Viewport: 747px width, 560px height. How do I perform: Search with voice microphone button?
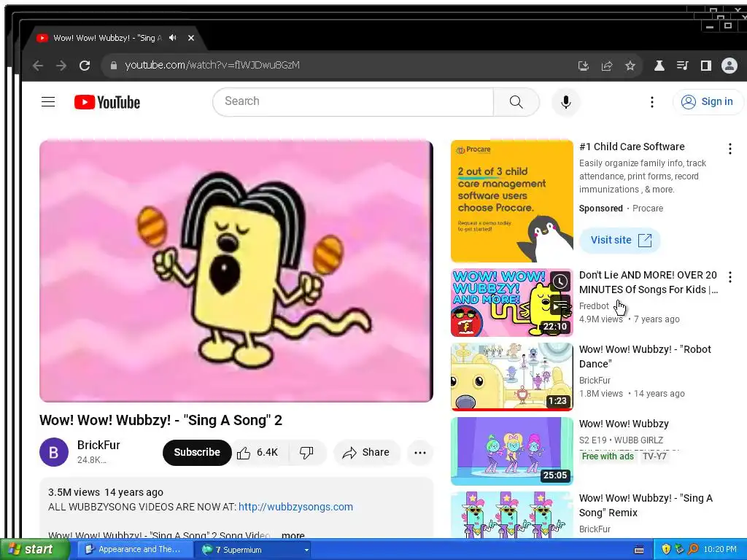point(565,101)
